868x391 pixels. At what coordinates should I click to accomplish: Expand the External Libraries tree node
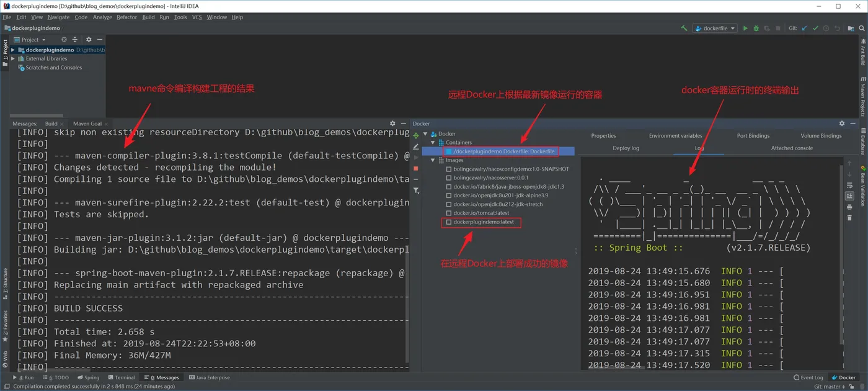(13, 59)
